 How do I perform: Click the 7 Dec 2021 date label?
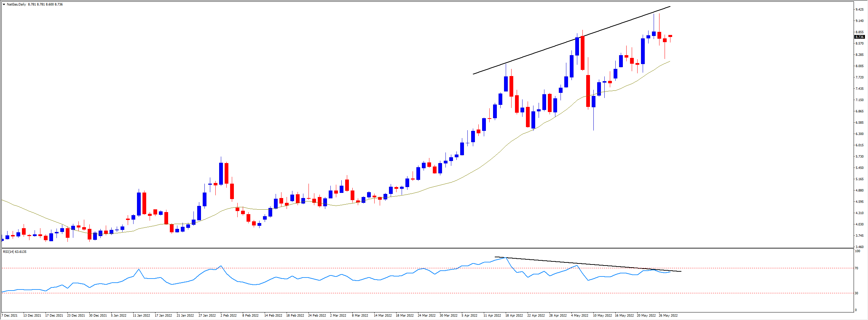[x=10, y=316]
